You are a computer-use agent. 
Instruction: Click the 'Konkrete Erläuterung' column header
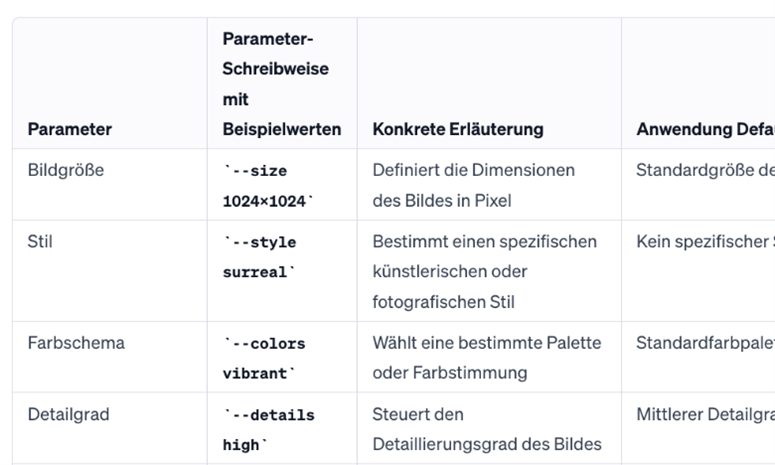pyautogui.click(x=458, y=129)
